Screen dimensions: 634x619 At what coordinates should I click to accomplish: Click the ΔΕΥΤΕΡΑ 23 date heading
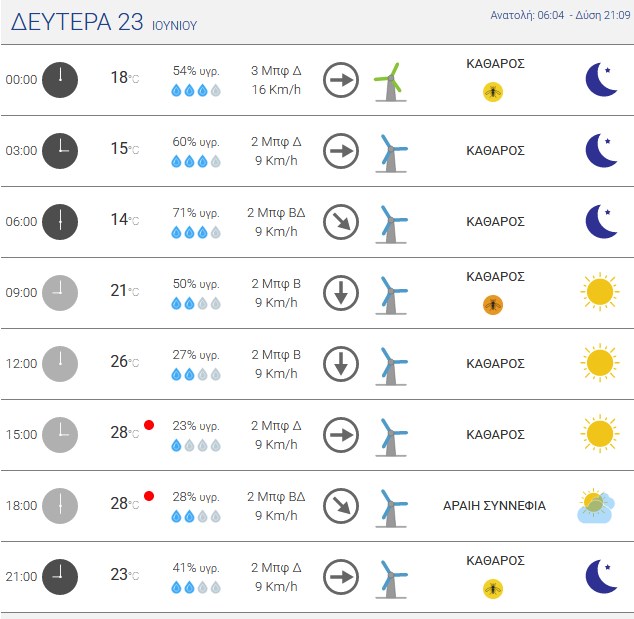[x=77, y=21]
